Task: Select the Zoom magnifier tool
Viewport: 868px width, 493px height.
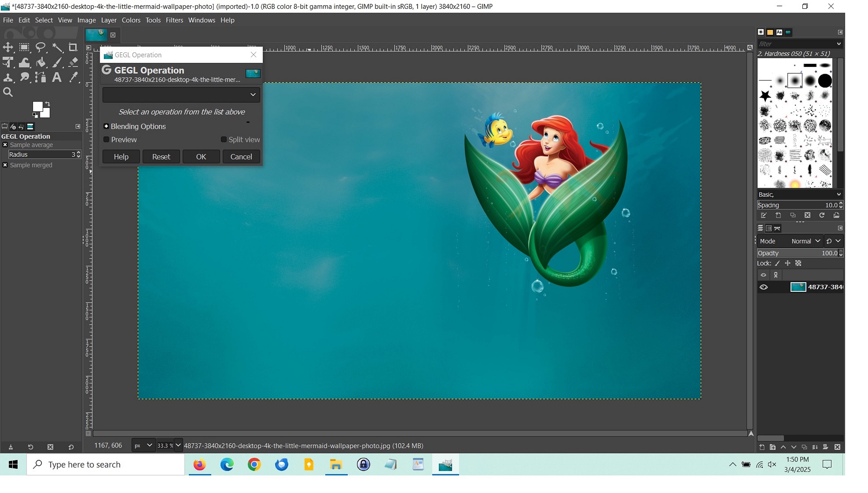Action: coord(8,92)
